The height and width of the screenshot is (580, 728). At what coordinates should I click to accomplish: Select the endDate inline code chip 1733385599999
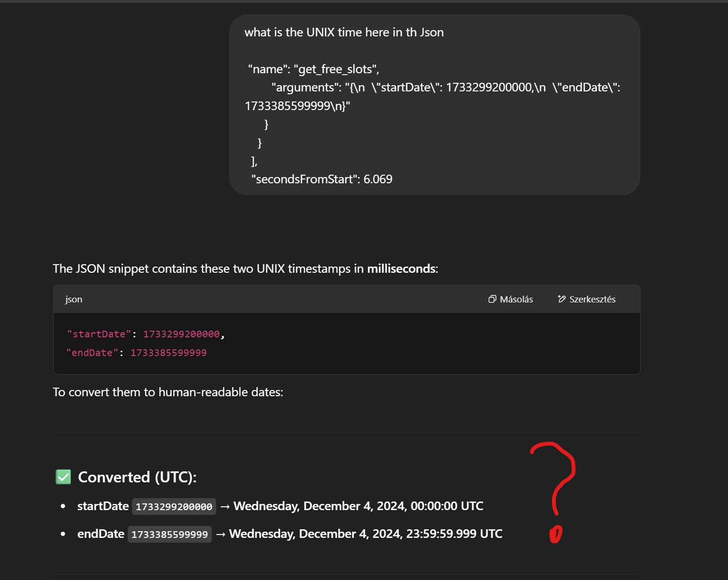pyautogui.click(x=170, y=534)
